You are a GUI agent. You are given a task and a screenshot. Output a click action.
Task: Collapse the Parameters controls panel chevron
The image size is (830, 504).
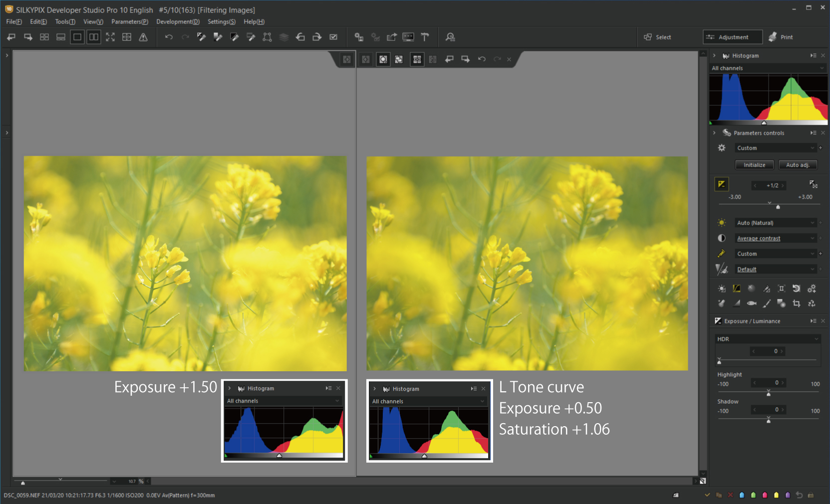pyautogui.click(x=714, y=133)
